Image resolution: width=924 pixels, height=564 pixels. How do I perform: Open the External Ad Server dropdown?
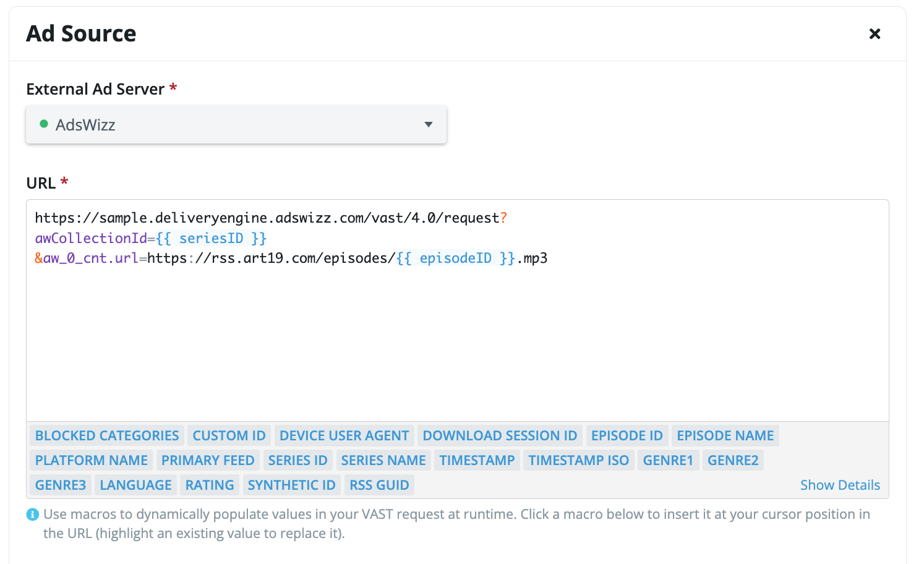236,125
